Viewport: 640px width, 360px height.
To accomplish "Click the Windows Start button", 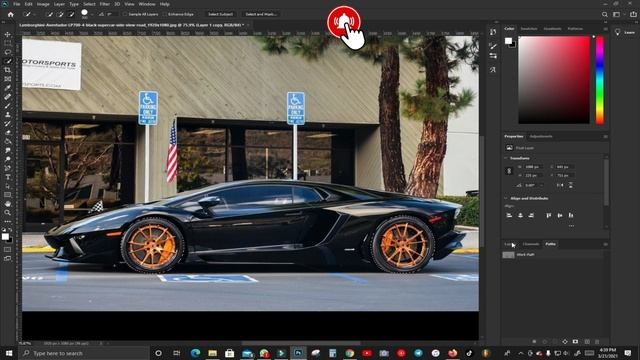I will 9,353.
